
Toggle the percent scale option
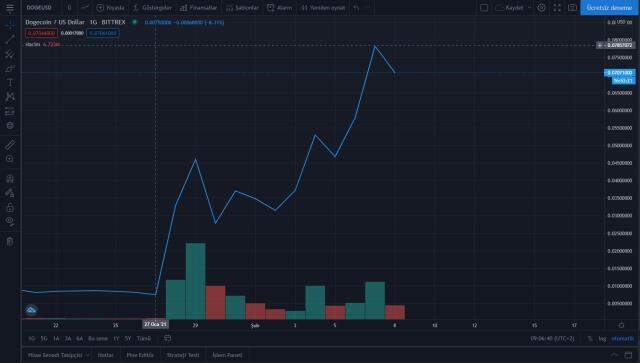coord(590,339)
